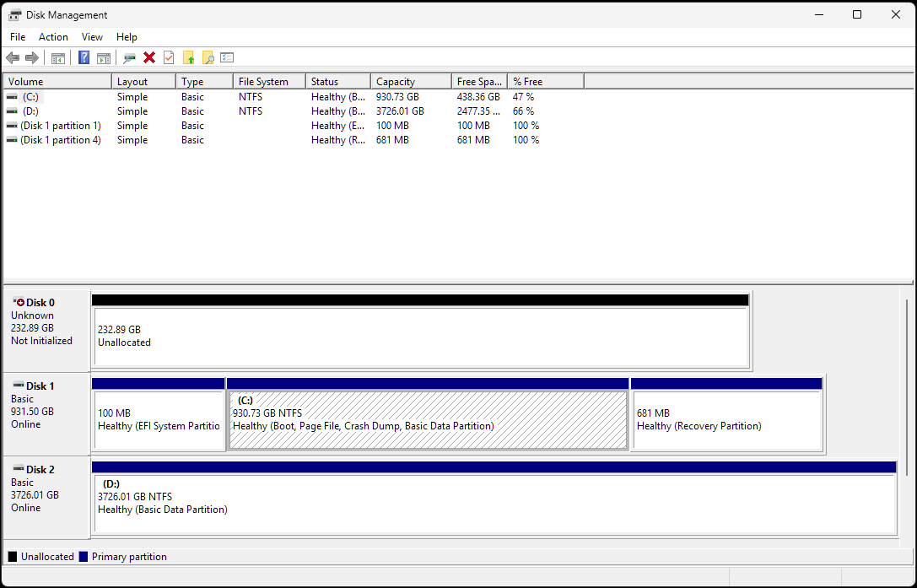Click the checklist settings toolbar icon
Image resolution: width=917 pixels, height=588 pixels.
[x=227, y=57]
